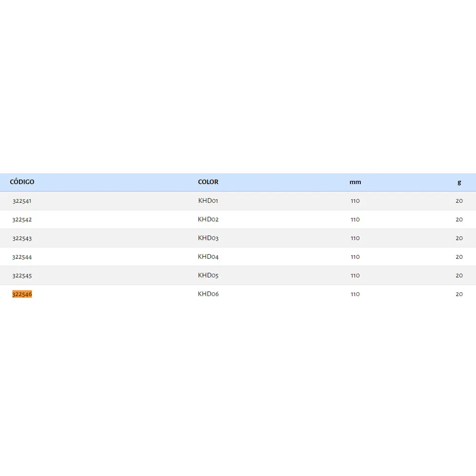
Task: Click the g column header
Action: 459,182
